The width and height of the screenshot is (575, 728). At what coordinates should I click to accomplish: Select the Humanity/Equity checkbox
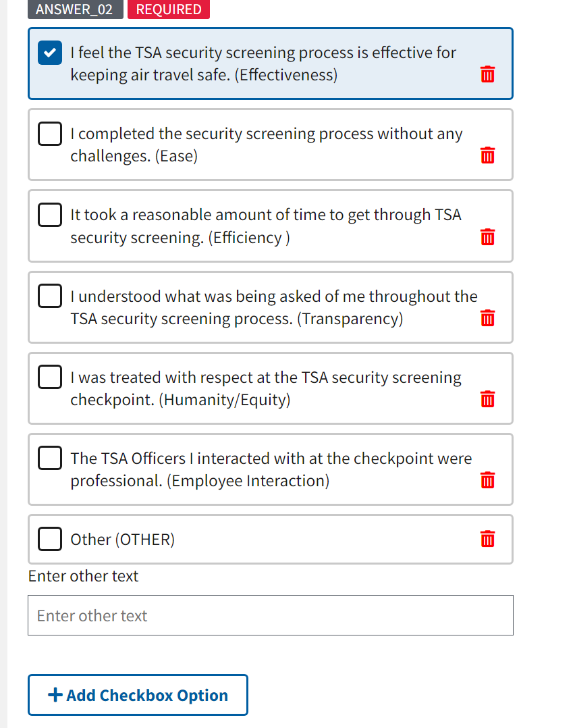(50, 377)
